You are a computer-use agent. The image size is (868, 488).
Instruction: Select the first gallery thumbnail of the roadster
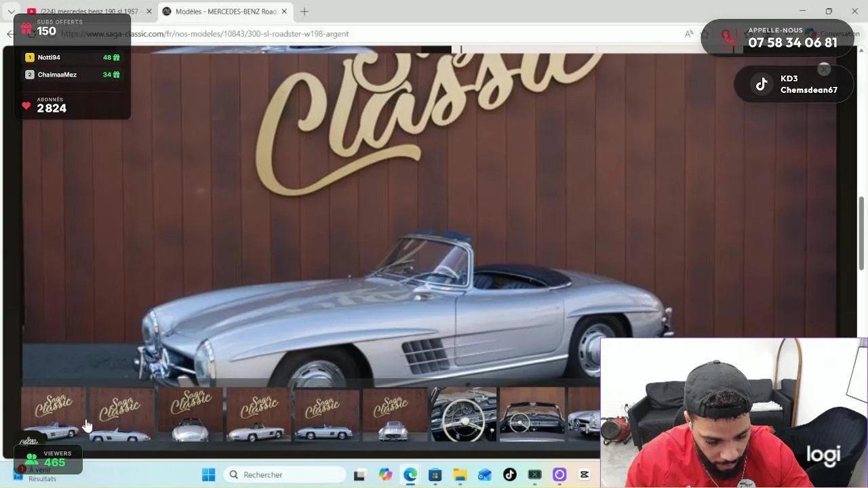[54, 414]
